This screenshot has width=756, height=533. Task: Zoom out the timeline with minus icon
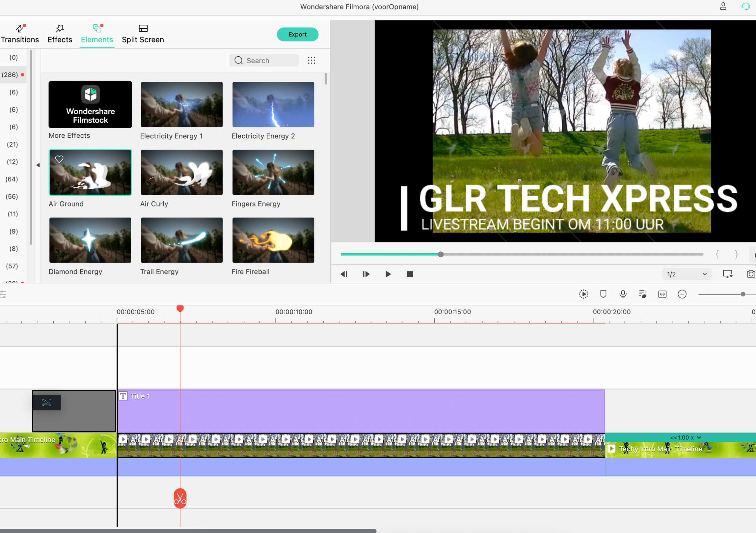[x=682, y=294]
